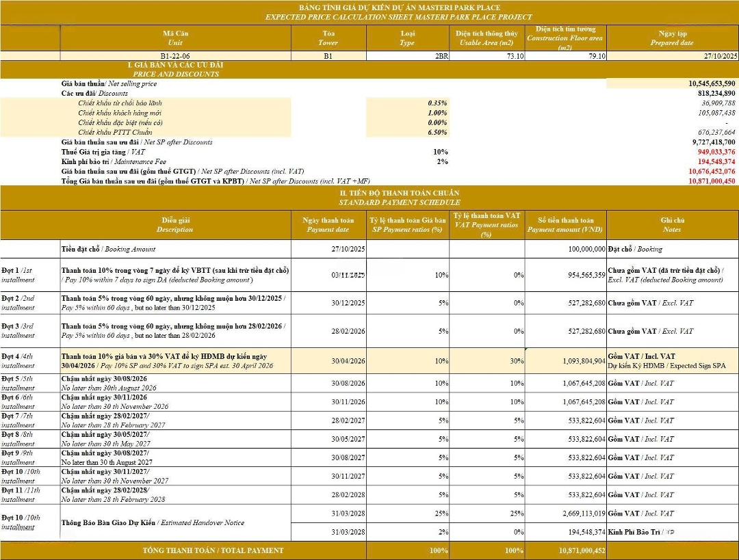The height and width of the screenshot is (560, 739).
Task: Click the construction floor area value 79.10
Action: click(597, 56)
